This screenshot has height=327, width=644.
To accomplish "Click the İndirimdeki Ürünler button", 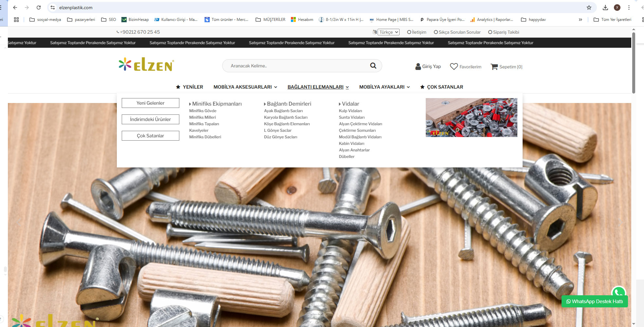I will click(x=150, y=119).
